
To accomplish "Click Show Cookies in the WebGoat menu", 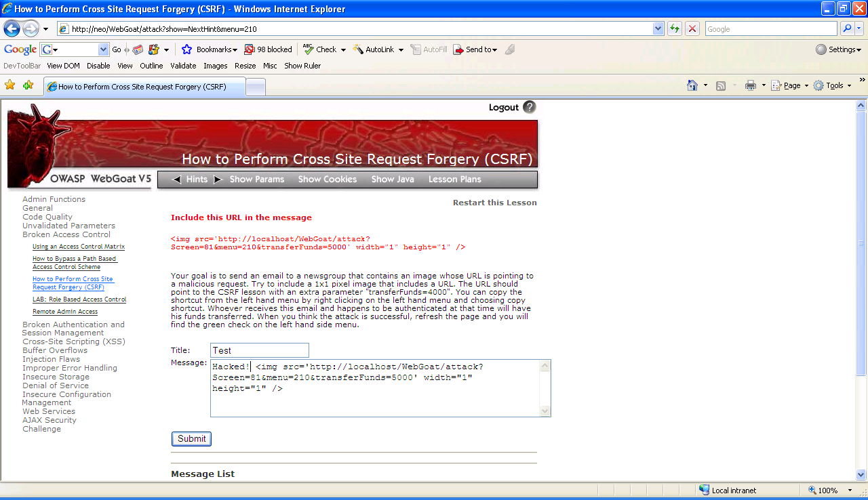I will point(327,180).
